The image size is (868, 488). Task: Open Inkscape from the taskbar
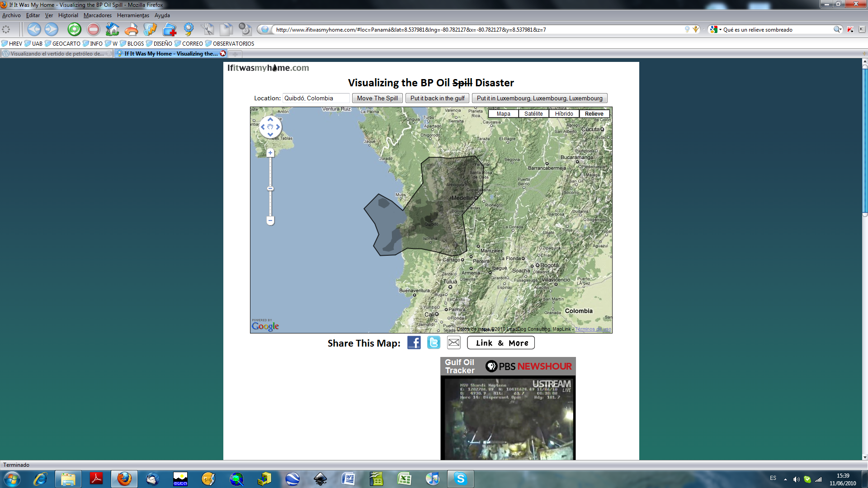(320, 479)
